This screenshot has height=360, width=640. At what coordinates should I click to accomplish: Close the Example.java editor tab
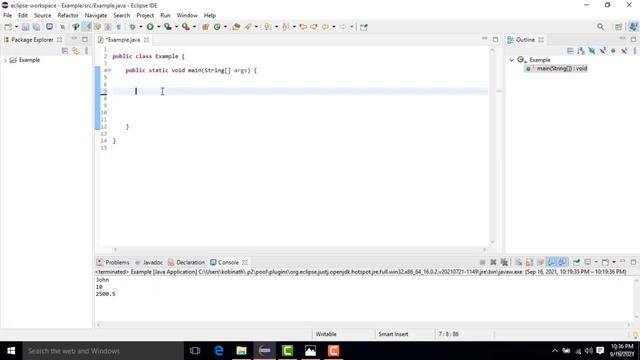click(146, 40)
